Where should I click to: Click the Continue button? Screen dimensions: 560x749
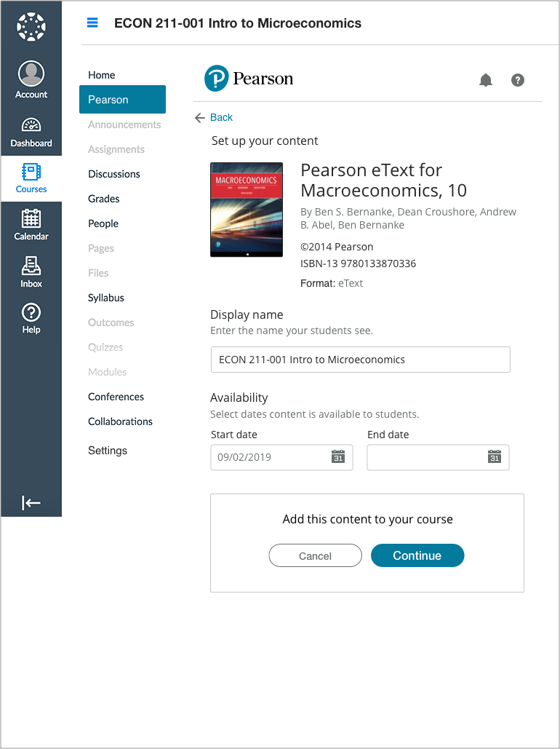[417, 555]
